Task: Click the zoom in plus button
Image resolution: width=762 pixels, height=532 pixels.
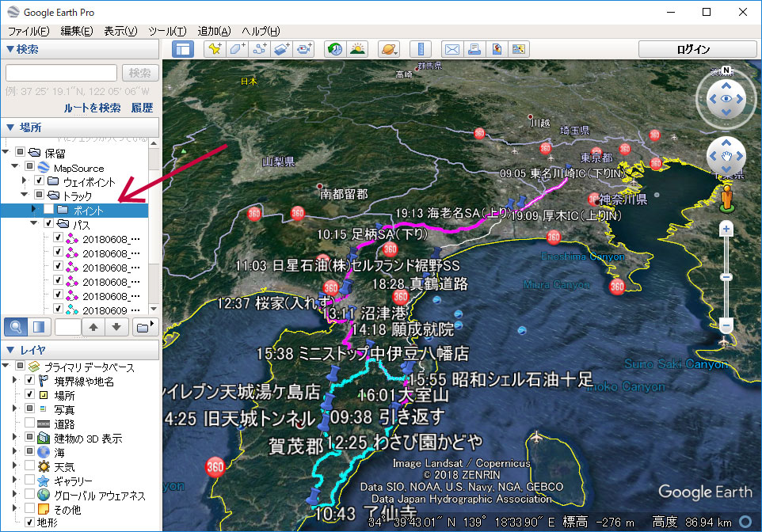Action: [x=726, y=229]
